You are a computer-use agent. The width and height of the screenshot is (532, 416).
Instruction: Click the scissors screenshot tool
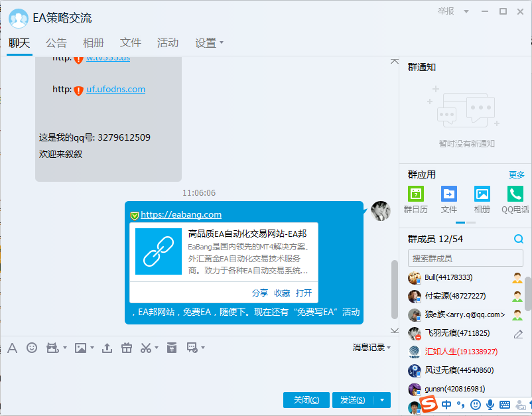pyautogui.click(x=146, y=348)
